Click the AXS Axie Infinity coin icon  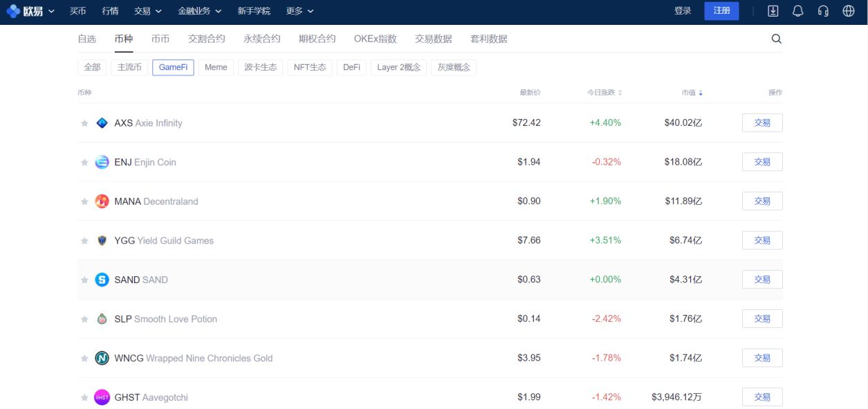102,123
